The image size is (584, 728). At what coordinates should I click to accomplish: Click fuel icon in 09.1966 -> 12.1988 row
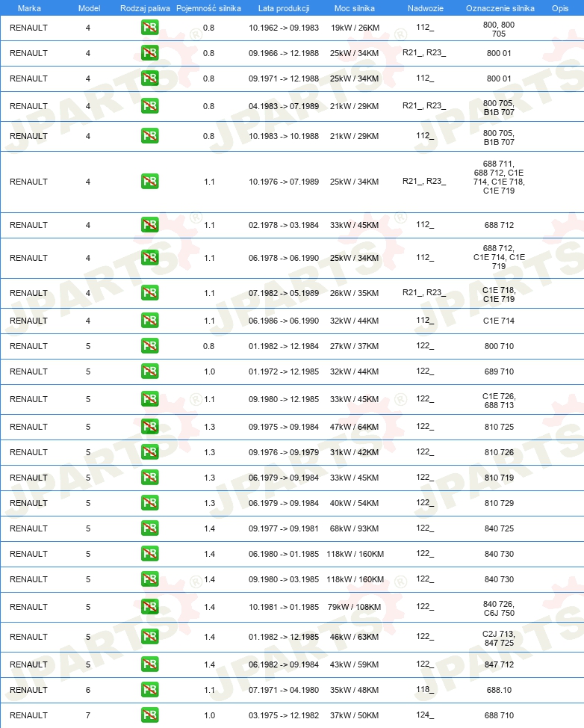coord(150,53)
